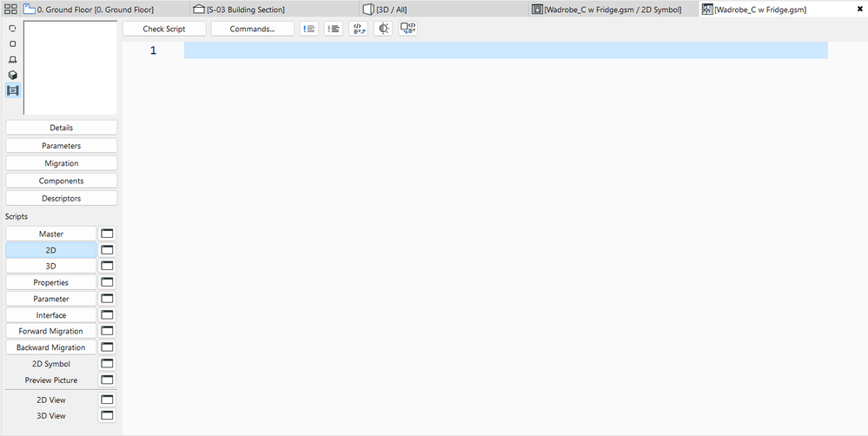868x436 pixels.
Task: Click the object preview thumbnail box
Action: point(70,68)
